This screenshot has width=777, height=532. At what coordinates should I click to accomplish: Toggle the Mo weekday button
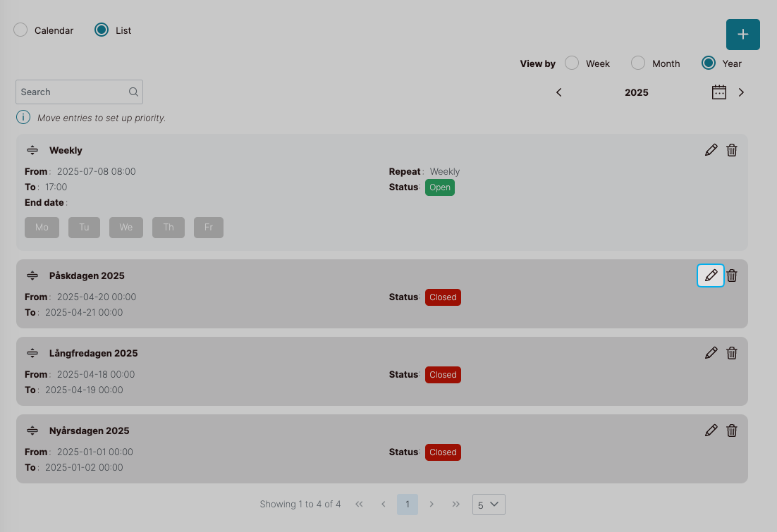point(42,228)
